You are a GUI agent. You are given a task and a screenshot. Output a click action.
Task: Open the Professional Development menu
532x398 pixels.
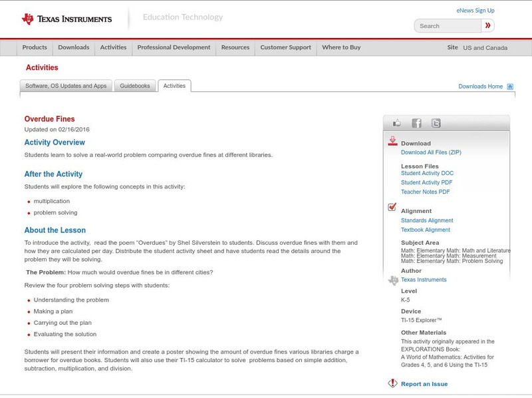[173, 47]
